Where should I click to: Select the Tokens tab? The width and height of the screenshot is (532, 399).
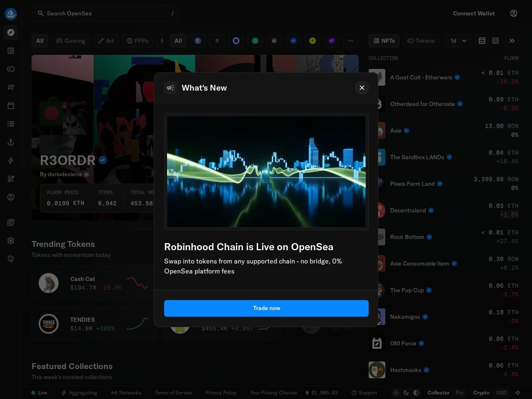[x=421, y=41]
